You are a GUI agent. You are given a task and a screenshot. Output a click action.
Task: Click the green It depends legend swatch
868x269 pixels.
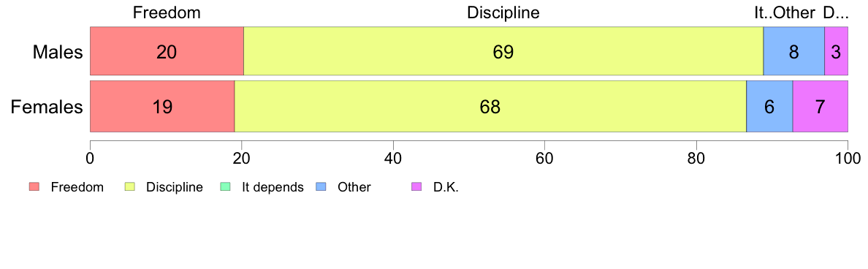[225, 187]
